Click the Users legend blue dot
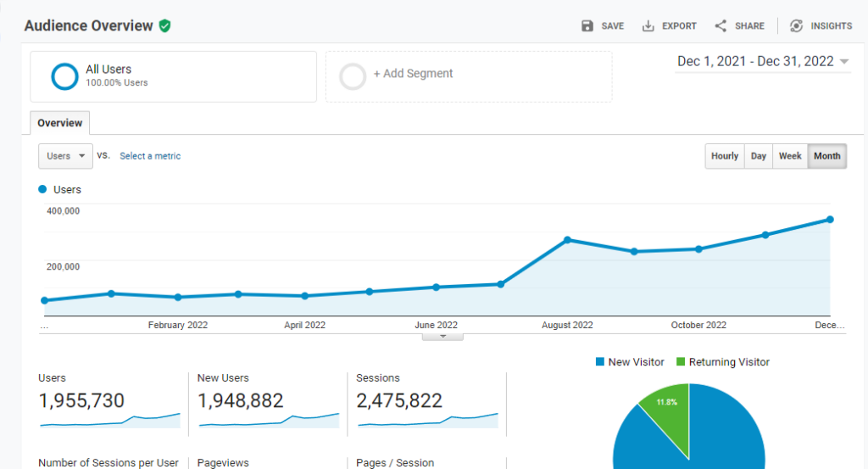Image resolution: width=868 pixels, height=469 pixels. tap(42, 189)
